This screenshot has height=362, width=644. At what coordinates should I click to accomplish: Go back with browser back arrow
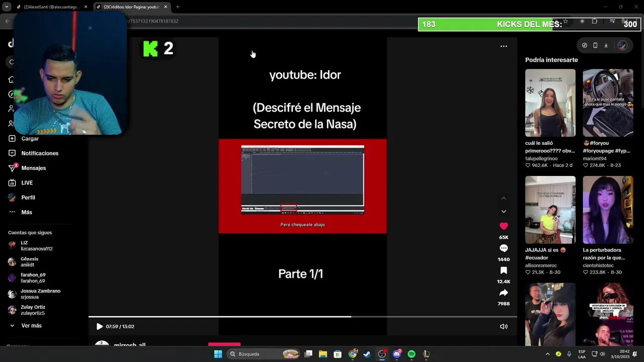point(7,21)
